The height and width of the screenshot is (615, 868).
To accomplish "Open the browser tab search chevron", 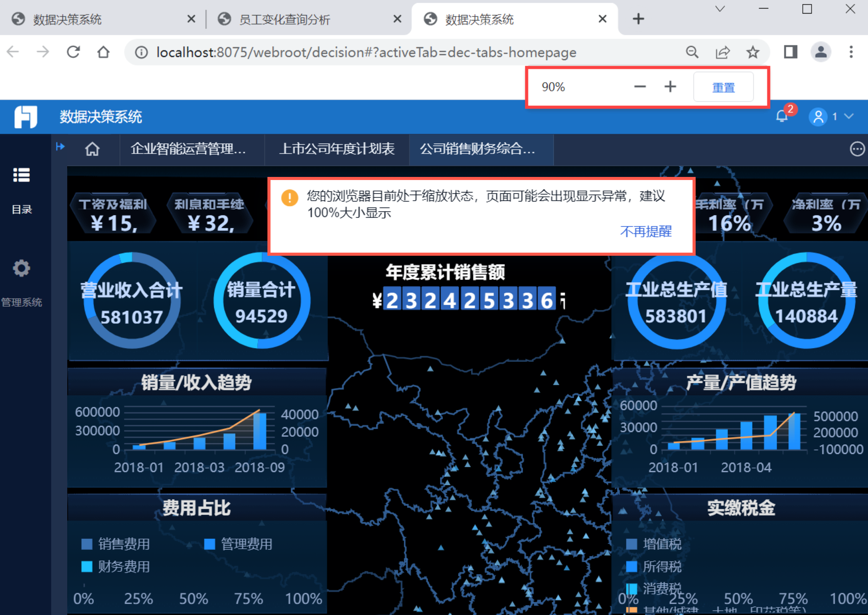I will pyautogui.click(x=720, y=9).
